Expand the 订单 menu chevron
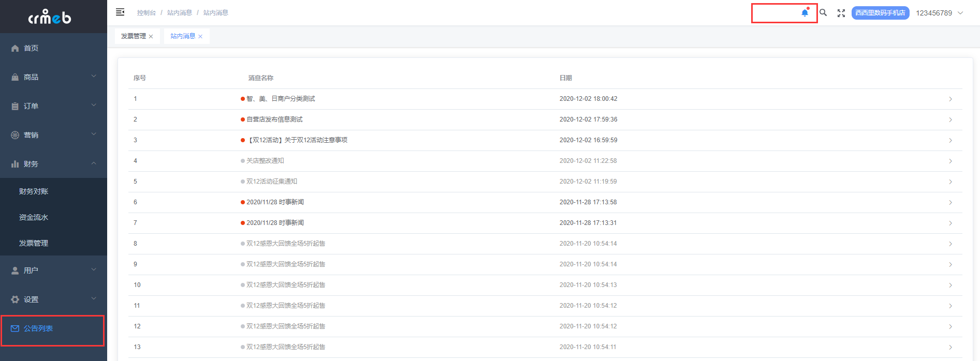Viewport: 980px width, 361px height. 94,106
